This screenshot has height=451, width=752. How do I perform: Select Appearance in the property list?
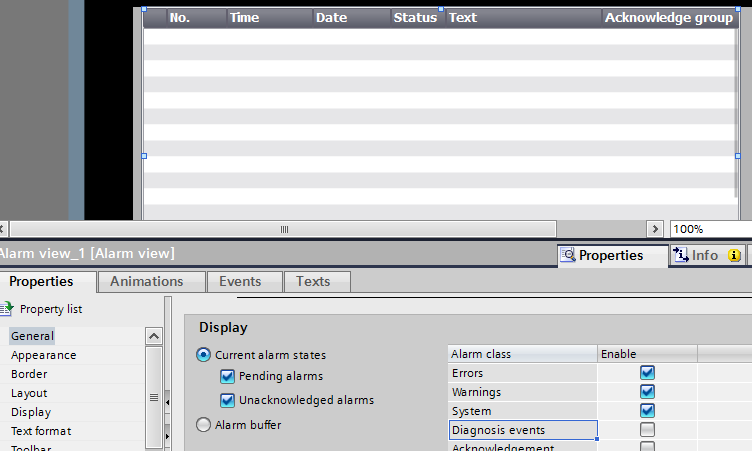pyautogui.click(x=44, y=355)
